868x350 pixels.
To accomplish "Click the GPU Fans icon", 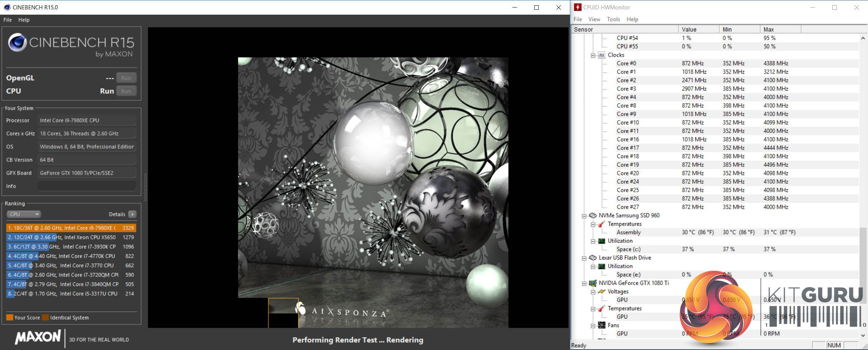I will tap(601, 326).
